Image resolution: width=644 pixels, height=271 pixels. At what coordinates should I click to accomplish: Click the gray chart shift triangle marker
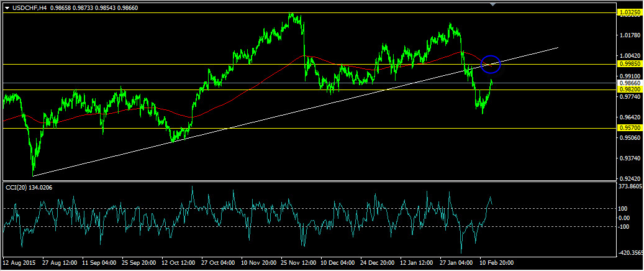click(493, 4)
